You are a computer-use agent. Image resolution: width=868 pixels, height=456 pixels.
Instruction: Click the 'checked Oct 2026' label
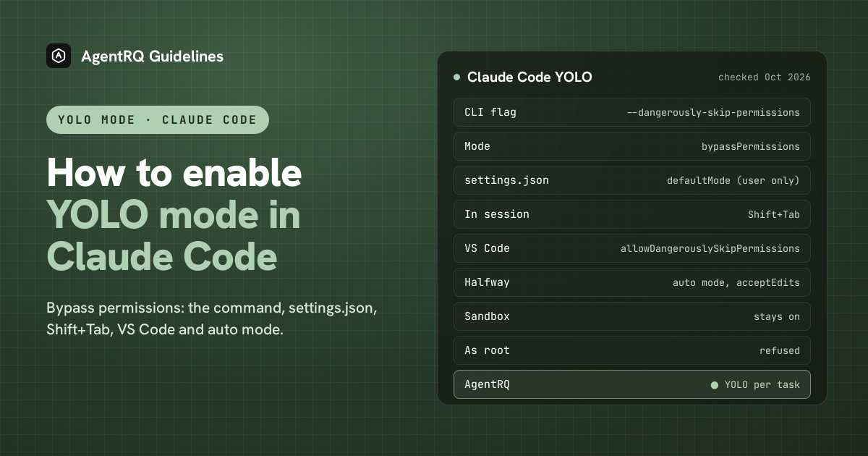click(764, 77)
